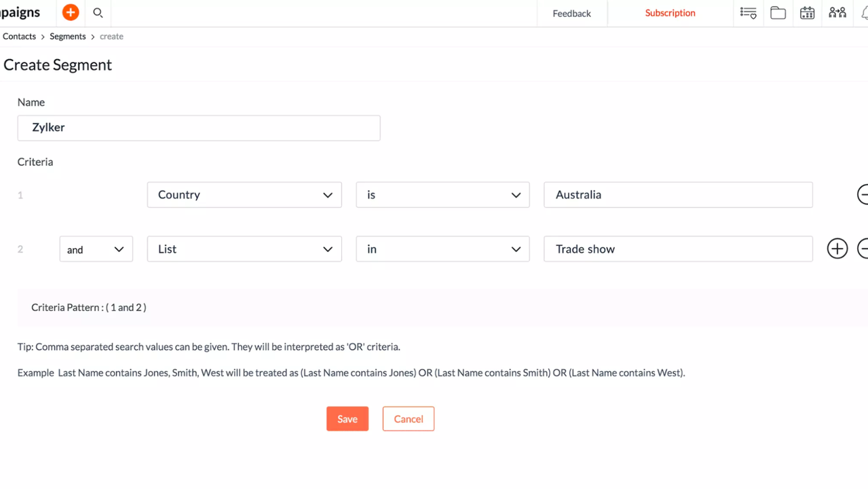Screen dimensions: 868x489
Task: Add a new criteria row with plus icon
Action: [837, 249]
